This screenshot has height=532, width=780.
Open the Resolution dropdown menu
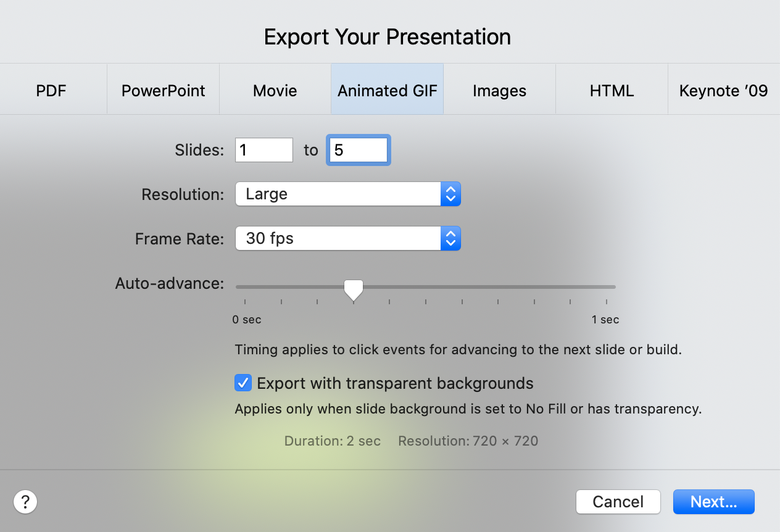click(347, 194)
